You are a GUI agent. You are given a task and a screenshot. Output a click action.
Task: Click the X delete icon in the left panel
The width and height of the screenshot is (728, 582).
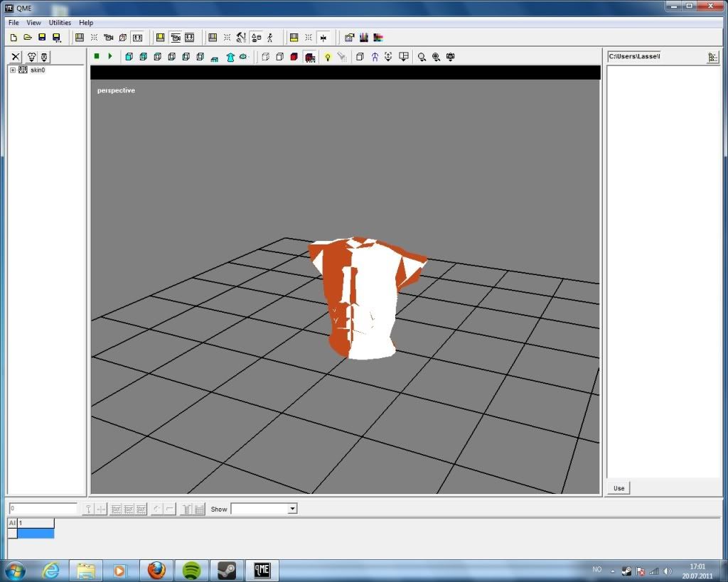tap(16, 57)
